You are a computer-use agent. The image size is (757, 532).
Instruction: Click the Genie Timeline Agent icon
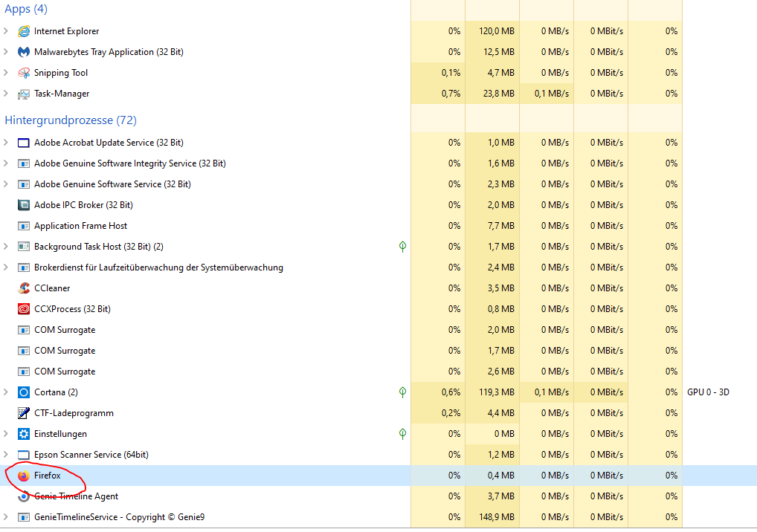click(x=24, y=496)
